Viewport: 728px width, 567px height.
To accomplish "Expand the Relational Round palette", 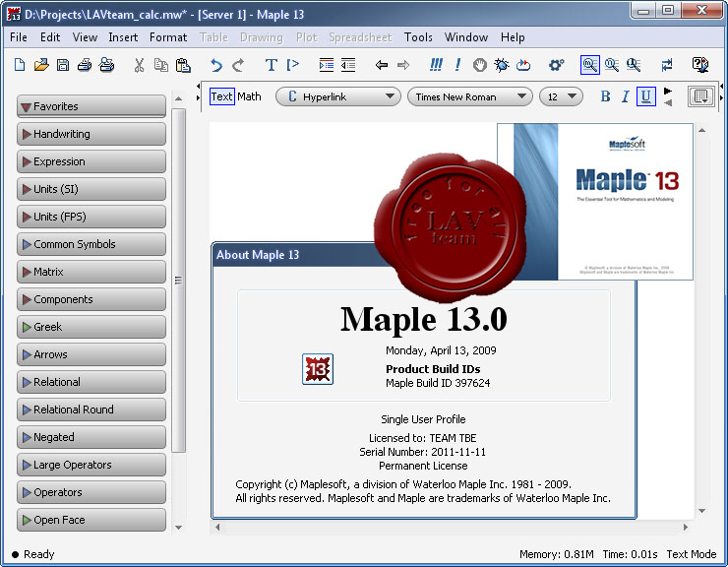I will (91, 409).
